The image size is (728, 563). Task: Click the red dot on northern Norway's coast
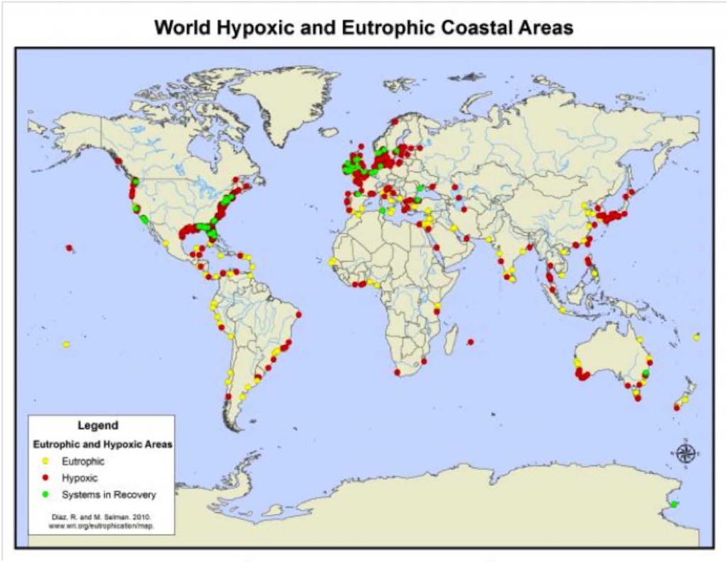[x=395, y=121]
